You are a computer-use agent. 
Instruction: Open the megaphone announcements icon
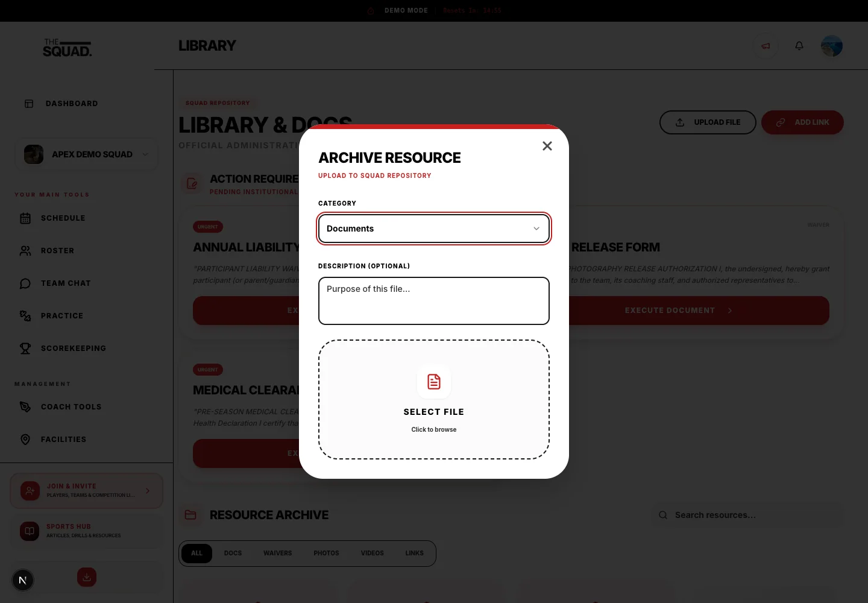[x=766, y=46]
